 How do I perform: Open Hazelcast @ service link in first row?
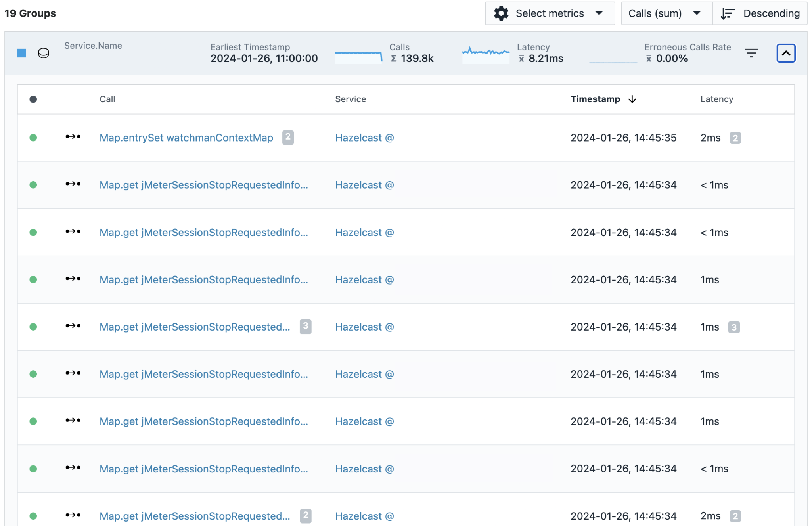pyautogui.click(x=364, y=138)
